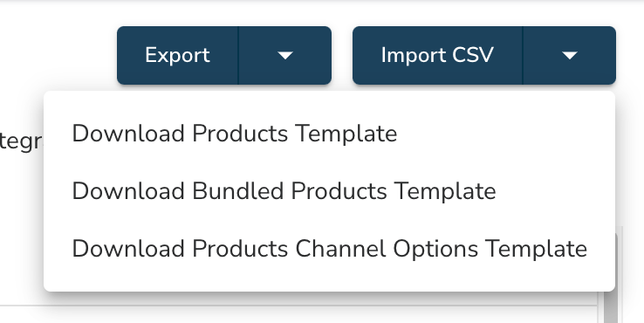Click the down-triangle right of the Export label

click(x=285, y=56)
